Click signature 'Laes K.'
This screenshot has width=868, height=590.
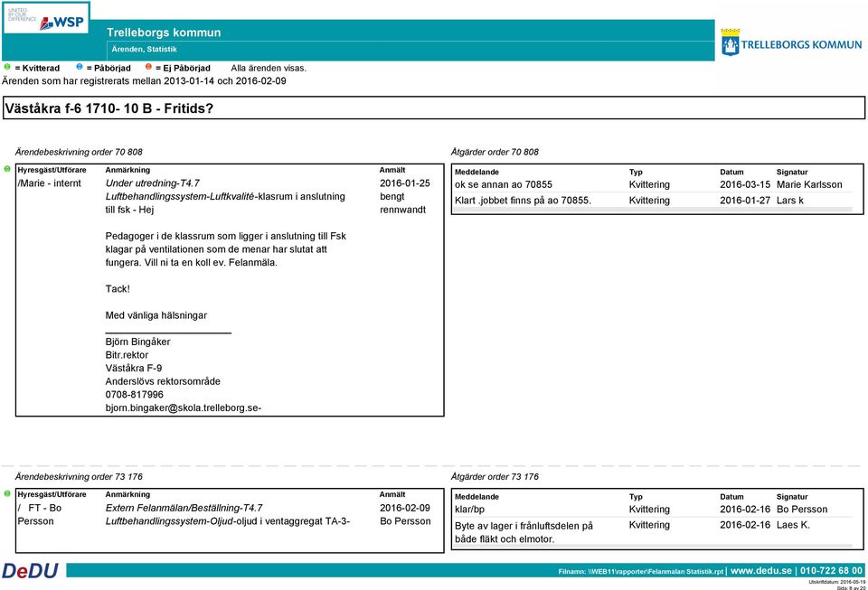pos(793,525)
